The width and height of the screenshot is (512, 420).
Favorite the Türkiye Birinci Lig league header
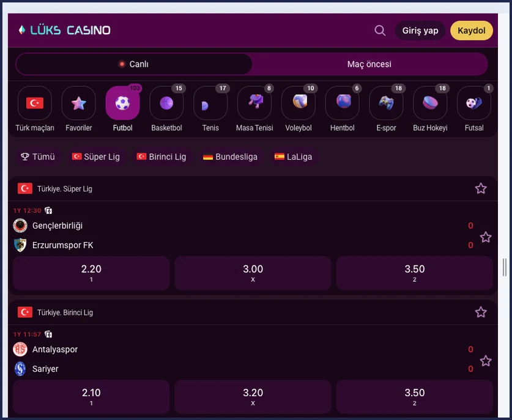[481, 312]
